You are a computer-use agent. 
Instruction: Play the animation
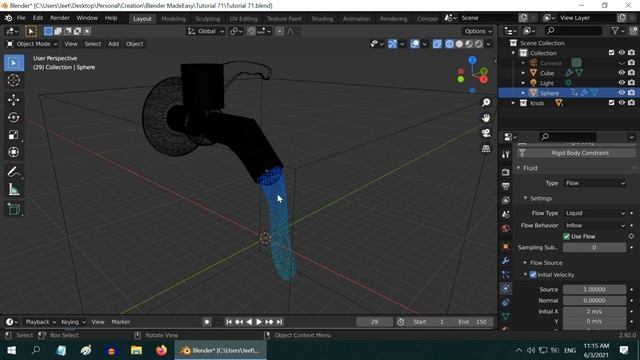click(x=259, y=322)
